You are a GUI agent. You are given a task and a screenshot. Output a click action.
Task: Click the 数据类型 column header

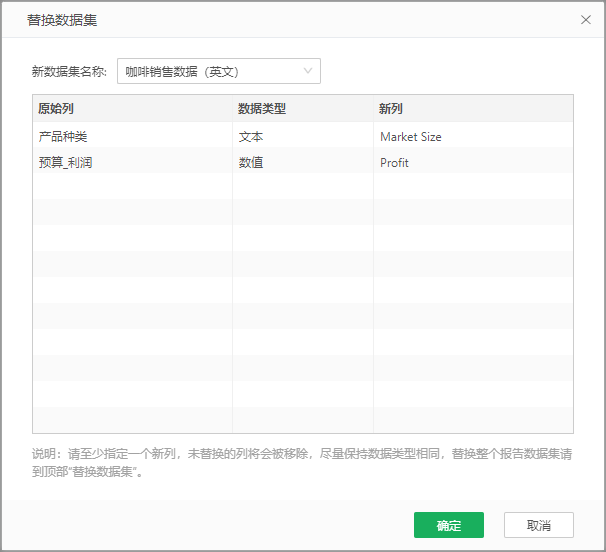pos(303,109)
